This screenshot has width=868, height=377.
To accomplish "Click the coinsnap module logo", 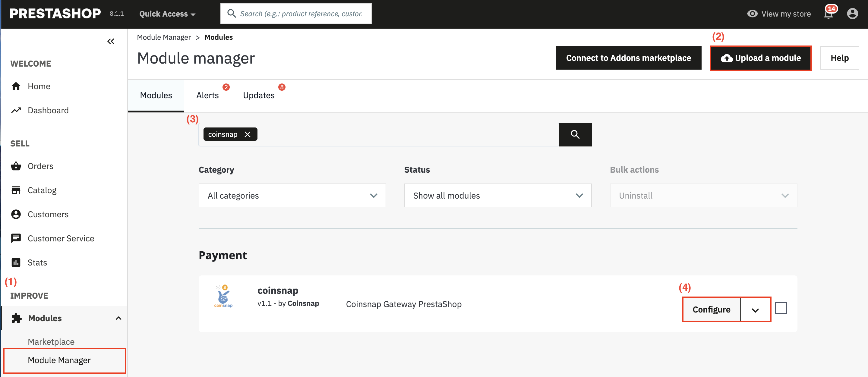I will click(x=223, y=296).
